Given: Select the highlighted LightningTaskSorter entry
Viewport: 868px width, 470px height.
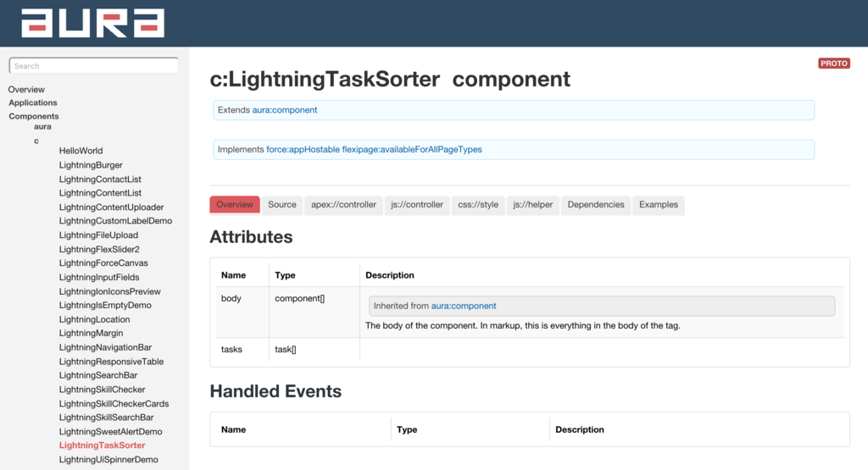Looking at the screenshot, I should point(102,445).
